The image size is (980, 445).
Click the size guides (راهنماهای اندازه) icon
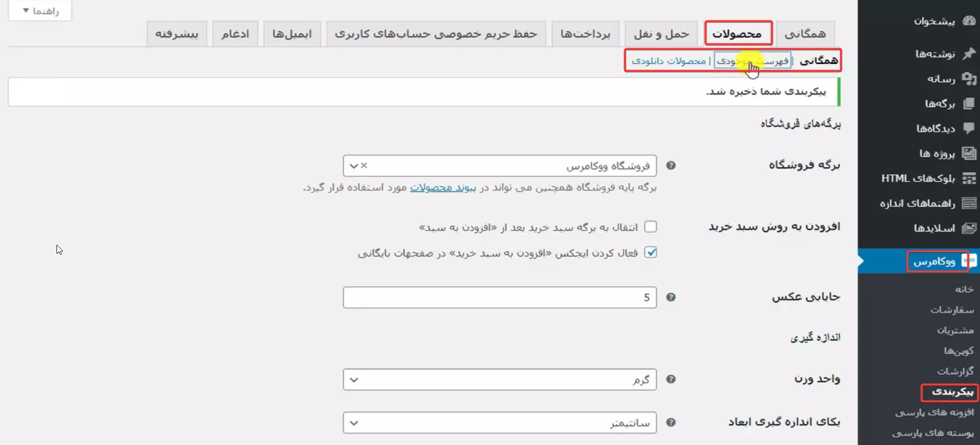point(970,203)
